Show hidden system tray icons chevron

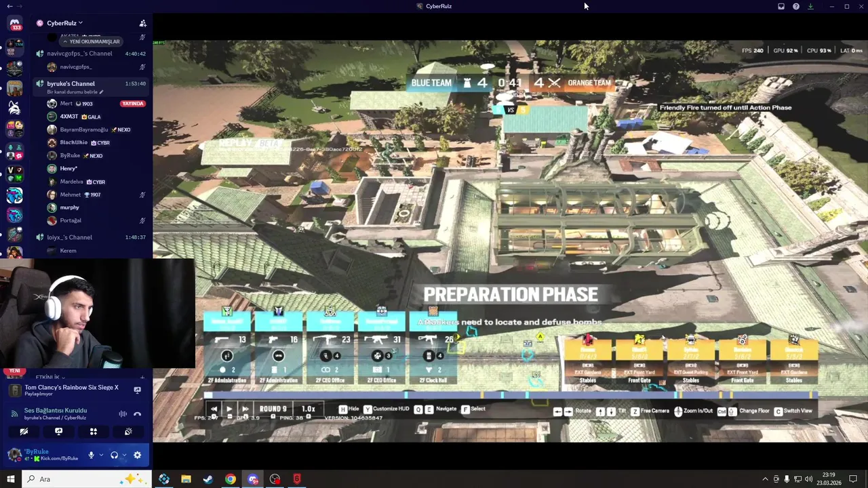point(766,479)
